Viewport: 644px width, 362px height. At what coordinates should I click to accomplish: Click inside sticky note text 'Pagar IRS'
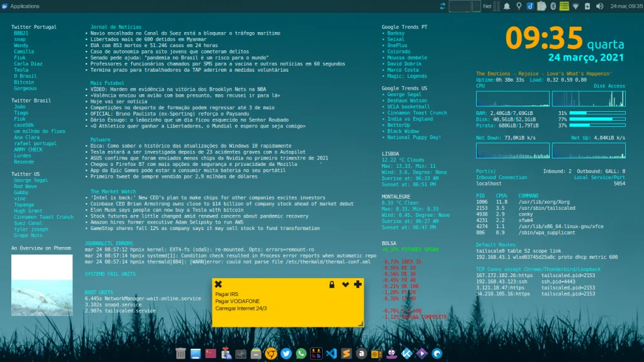tap(226, 294)
